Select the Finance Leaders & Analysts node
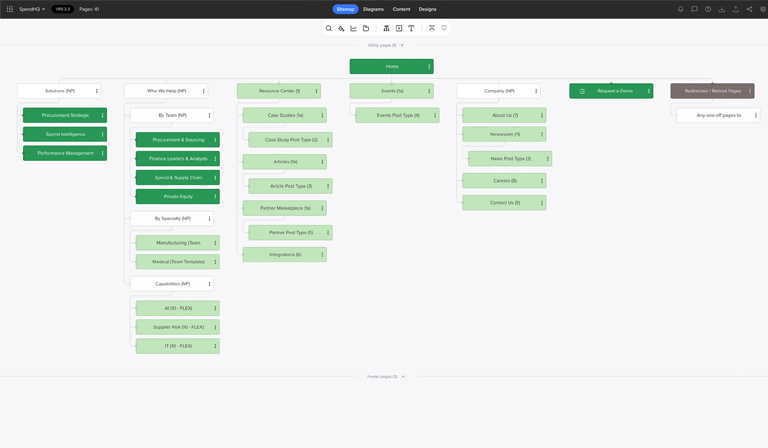Screen dimensions: 768x448 177,159
